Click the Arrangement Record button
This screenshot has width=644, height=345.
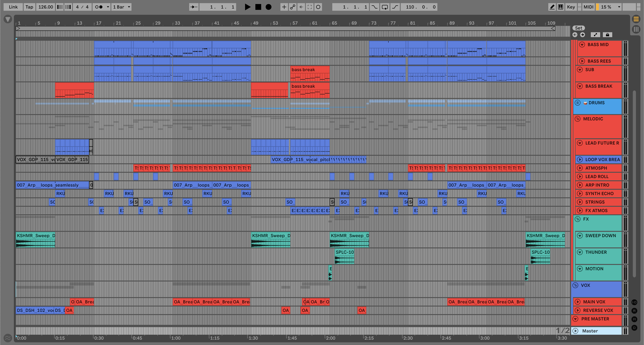tap(268, 7)
